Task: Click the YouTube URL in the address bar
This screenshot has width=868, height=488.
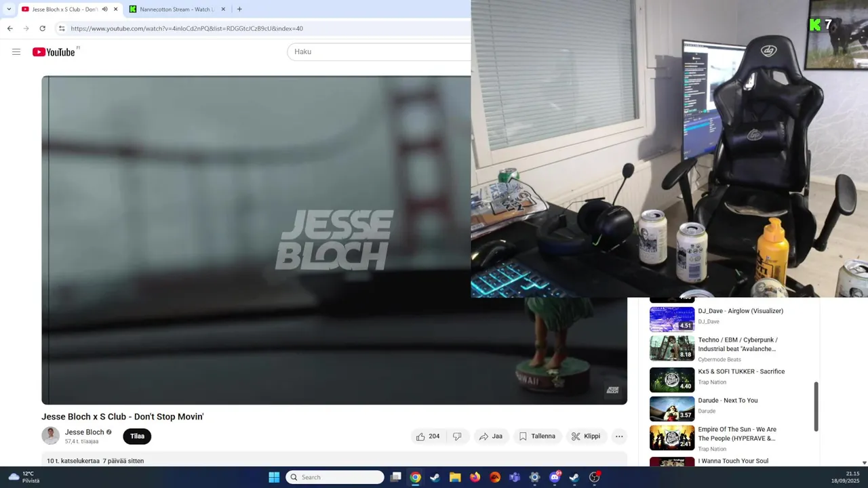Action: pyautogui.click(x=186, y=28)
